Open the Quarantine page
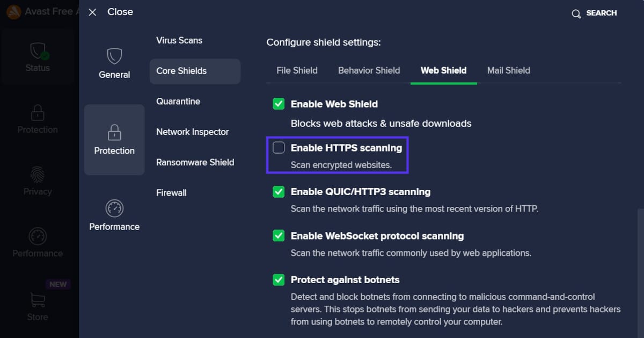The width and height of the screenshot is (644, 338). click(178, 101)
